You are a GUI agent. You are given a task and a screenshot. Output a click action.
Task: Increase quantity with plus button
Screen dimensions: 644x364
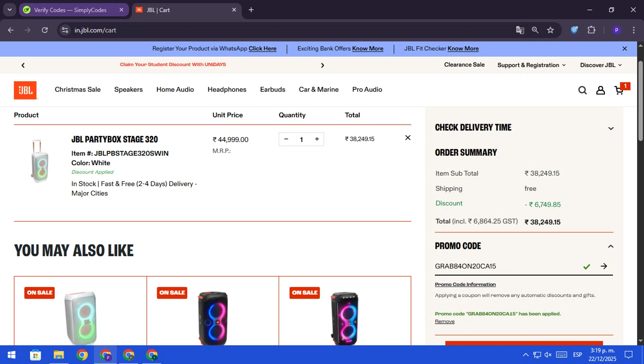[317, 139]
